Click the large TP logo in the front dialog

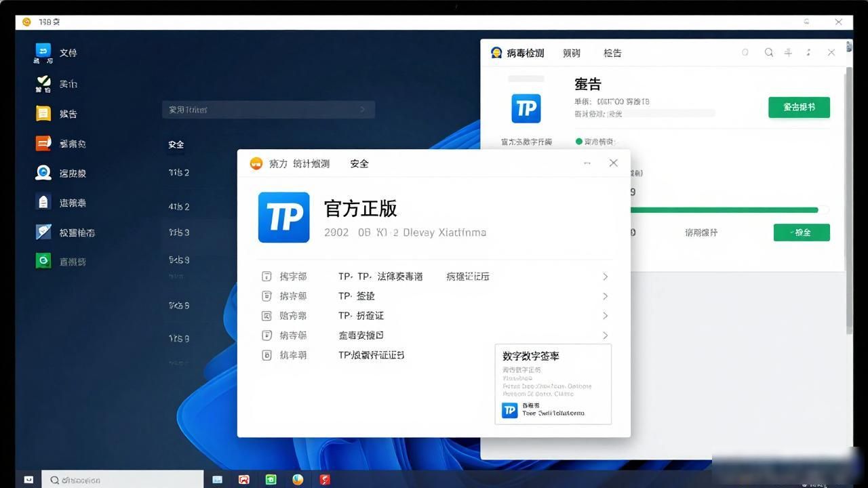click(283, 217)
